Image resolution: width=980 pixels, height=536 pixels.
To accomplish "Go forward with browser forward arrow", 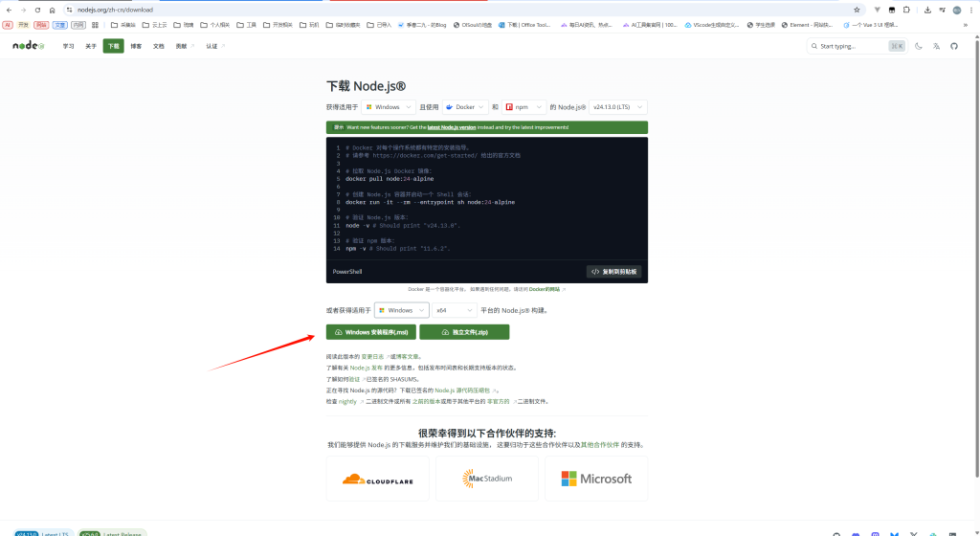I will click(23, 10).
